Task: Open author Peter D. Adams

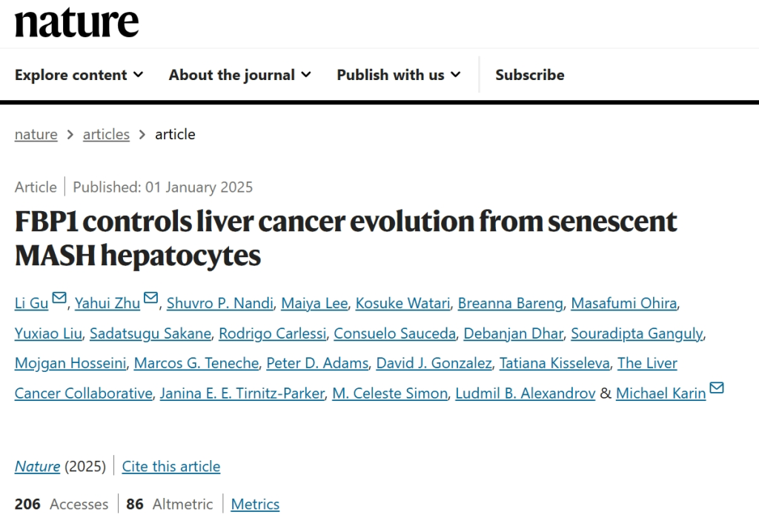Action: (317, 363)
